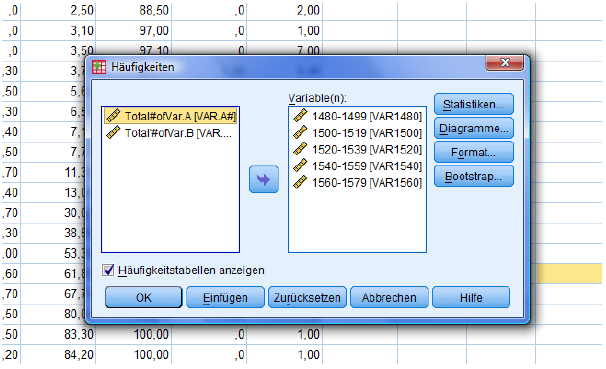The width and height of the screenshot is (606, 369).
Task: Click the ruler icon of 1560-1579 variable
Action: [x=300, y=182]
